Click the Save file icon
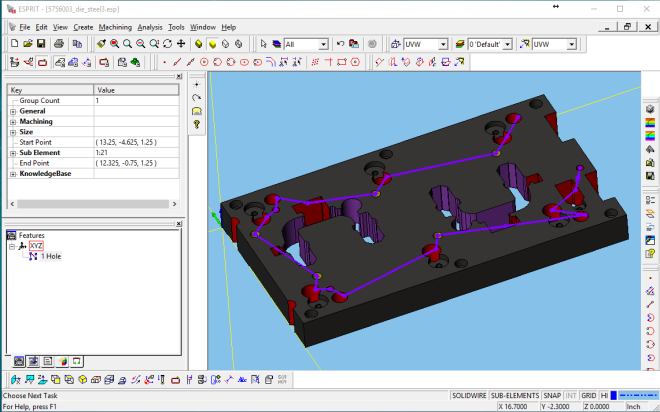Viewport: 660px width, 412px height. pyautogui.click(x=41, y=44)
